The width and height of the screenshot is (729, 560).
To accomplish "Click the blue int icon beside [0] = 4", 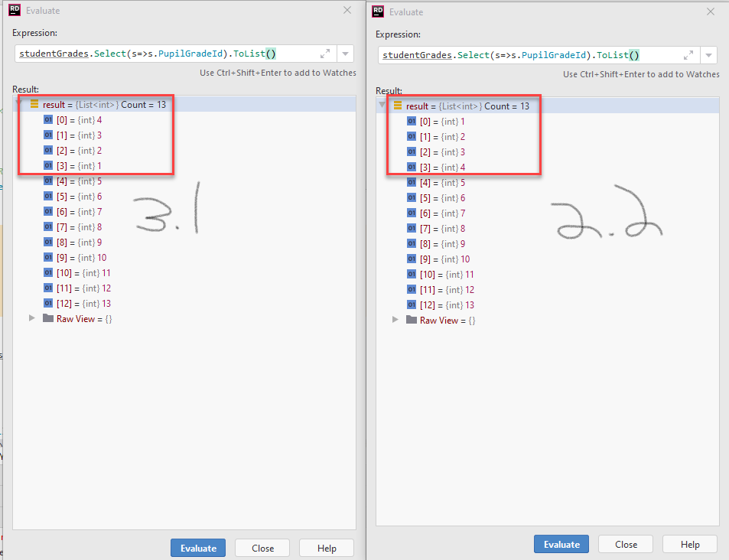I will [x=48, y=119].
